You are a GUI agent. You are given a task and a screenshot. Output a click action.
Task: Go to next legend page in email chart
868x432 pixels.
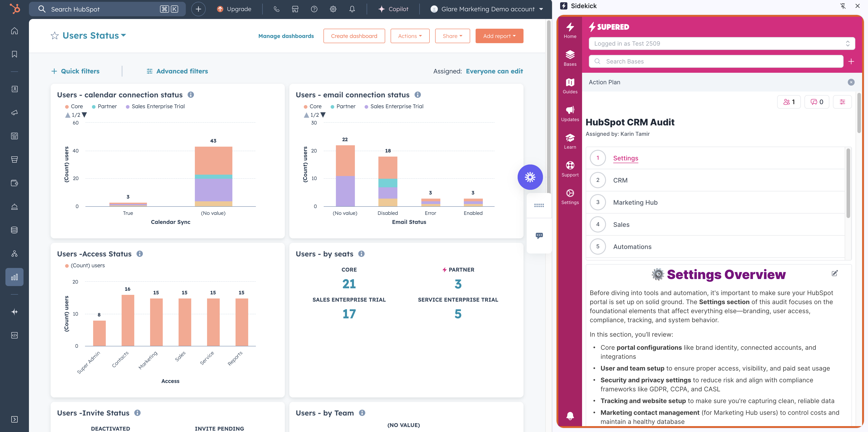click(x=323, y=115)
